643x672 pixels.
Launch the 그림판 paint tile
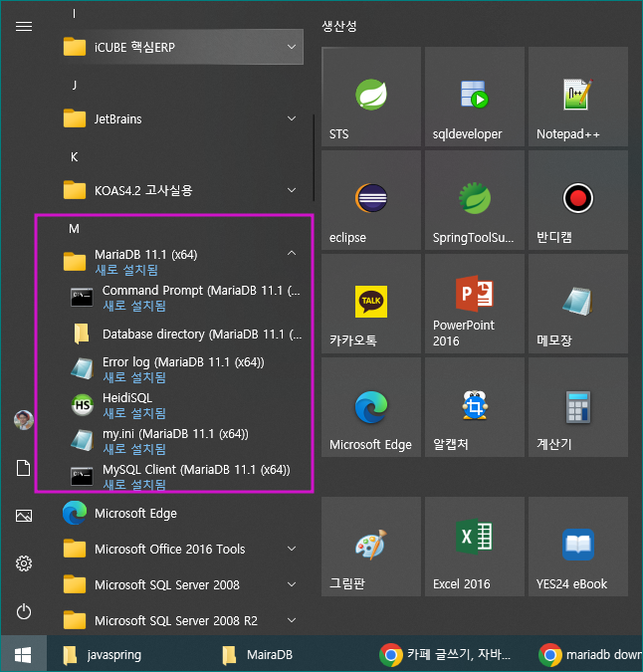(x=371, y=547)
